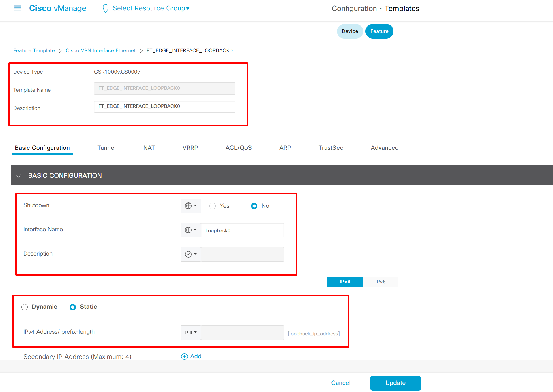Image resolution: width=553 pixels, height=392 pixels.
Task: Select the Static IPv4 radio option
Action: tap(73, 307)
